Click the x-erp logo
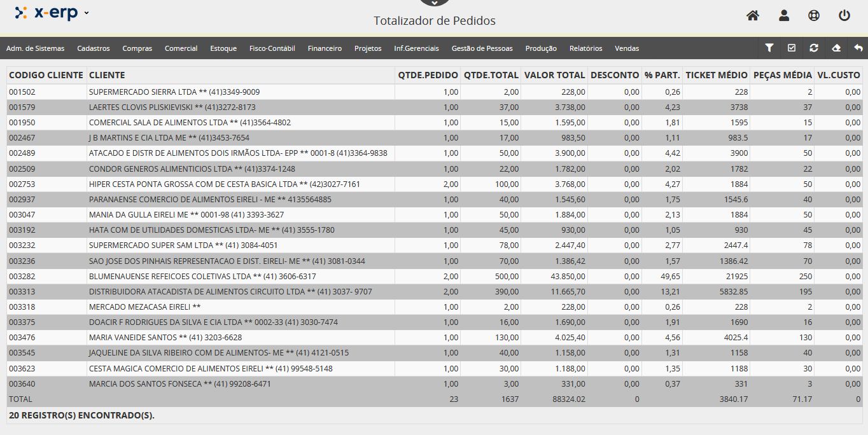868x435 pixels. pos(46,13)
